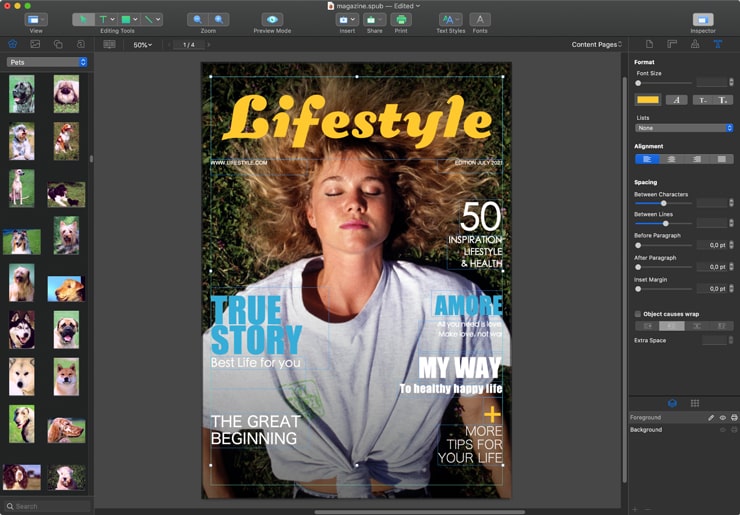Open the Insert toolbar dropdown
Screen dimensions: 740x515
click(347, 19)
